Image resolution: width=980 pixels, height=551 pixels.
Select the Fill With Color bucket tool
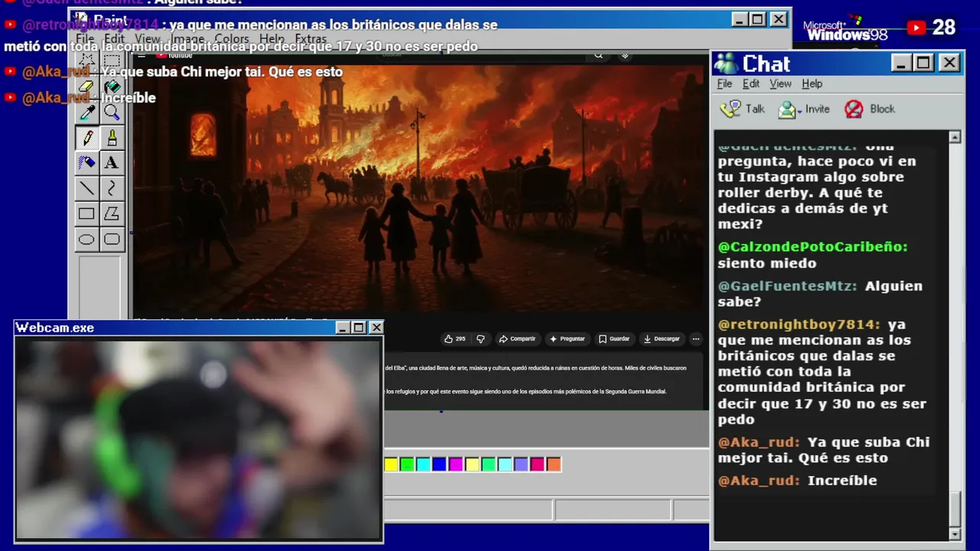(x=112, y=87)
